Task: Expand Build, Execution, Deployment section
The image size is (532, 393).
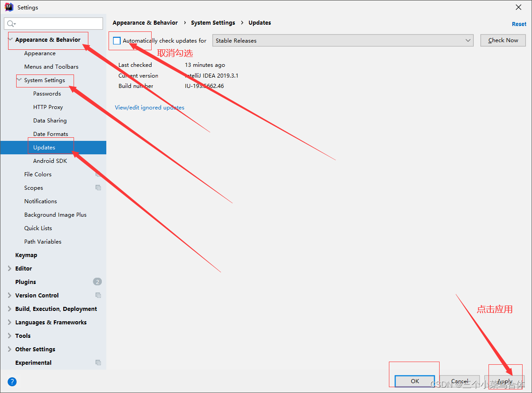Action: tap(9, 309)
